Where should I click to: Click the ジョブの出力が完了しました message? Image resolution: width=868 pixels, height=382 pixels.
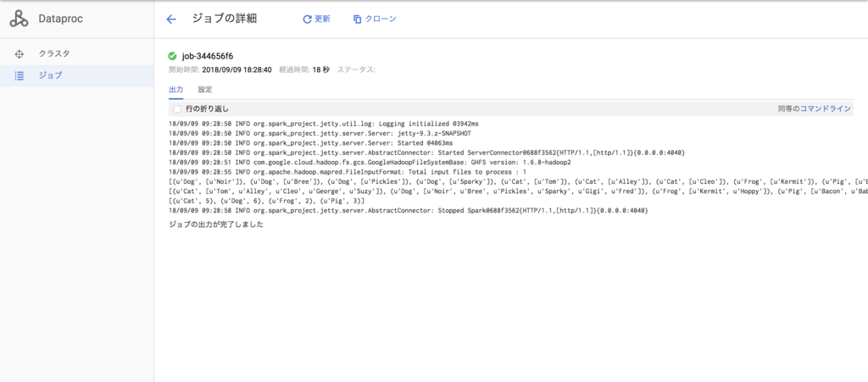click(x=216, y=225)
